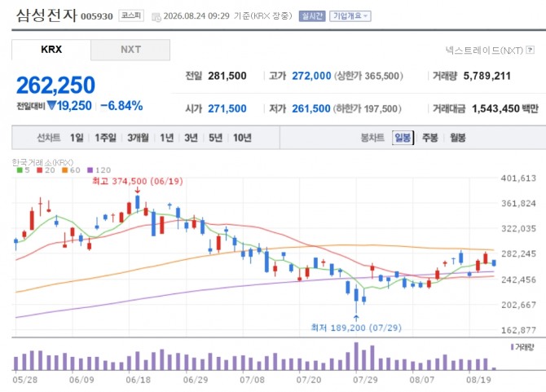Screen dimensions: 546x392
Task: Select the 월봉 monthly candle chart
Action: point(457,138)
